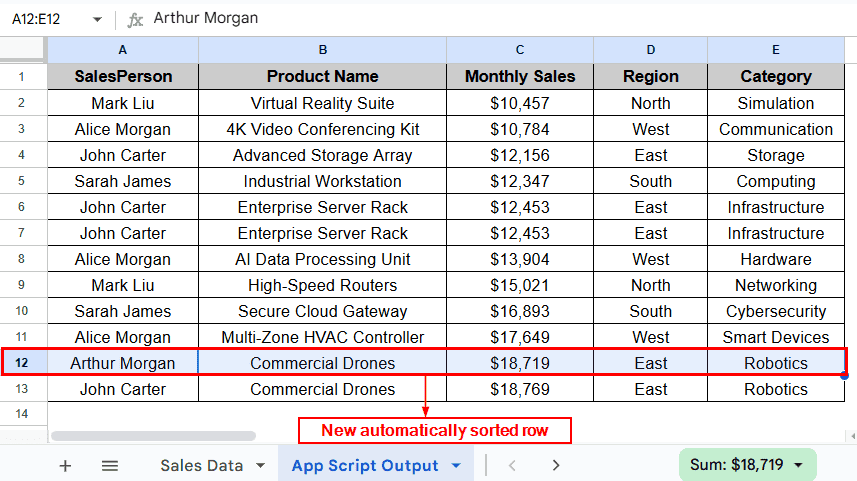Click the $13,904 sales cell
The width and height of the screenshot is (857, 481).
click(520, 259)
